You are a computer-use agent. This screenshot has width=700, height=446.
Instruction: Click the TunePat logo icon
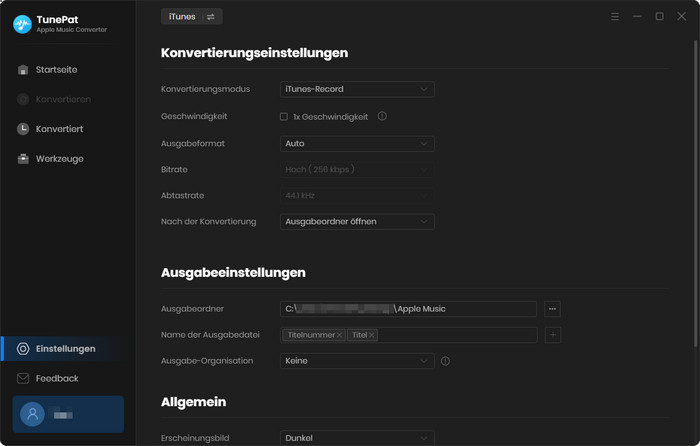[22, 24]
